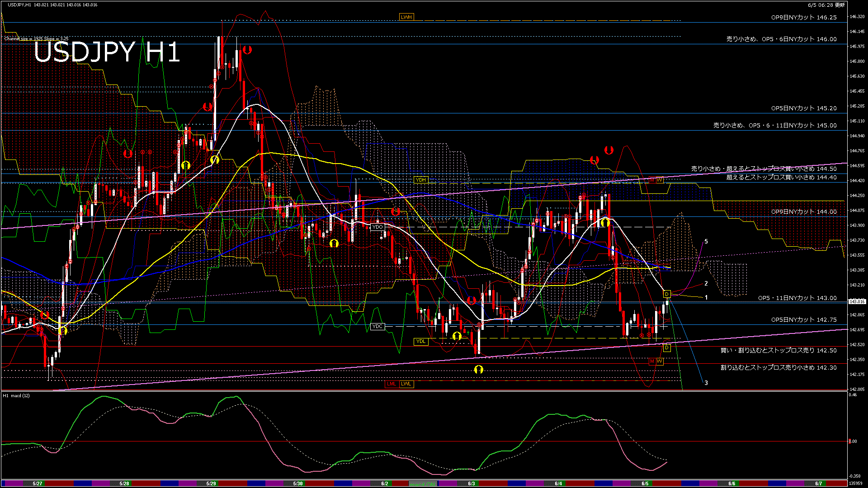
Task: Click the 142.50 stop-loss text label
Action: (x=778, y=350)
